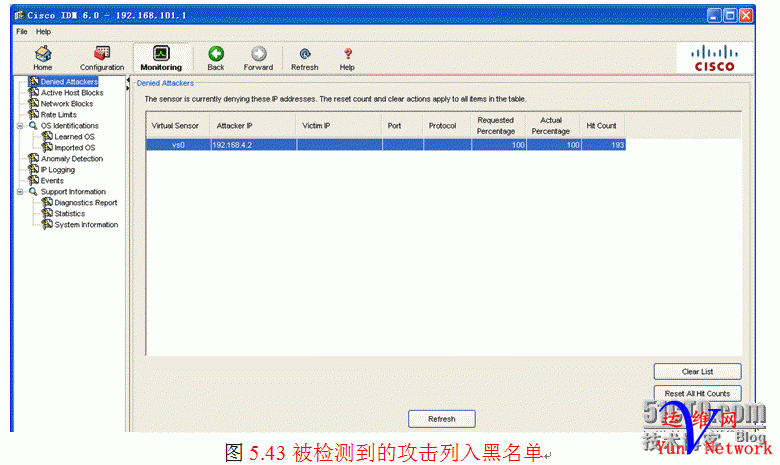Select the attacker IP cell 192.168.4.2
The width and height of the screenshot is (780, 465).
[x=254, y=145]
